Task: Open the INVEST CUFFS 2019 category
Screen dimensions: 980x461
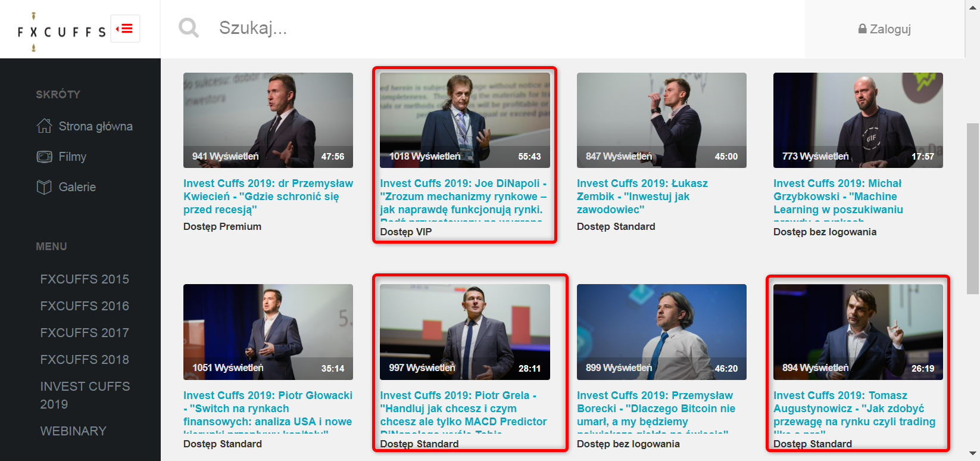Action: pyautogui.click(x=85, y=395)
